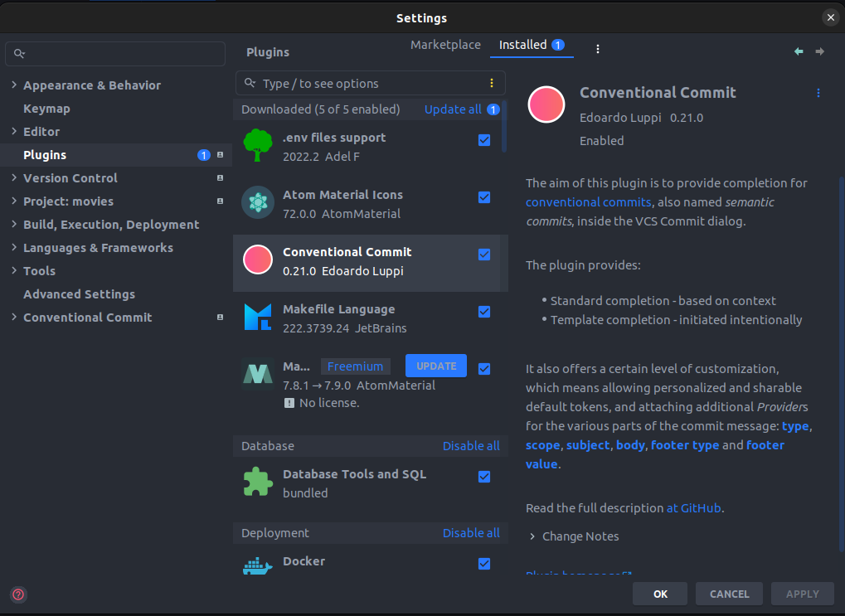845x616 pixels.
Task: Toggle the Docker plugin checkbox
Action: pos(484,564)
